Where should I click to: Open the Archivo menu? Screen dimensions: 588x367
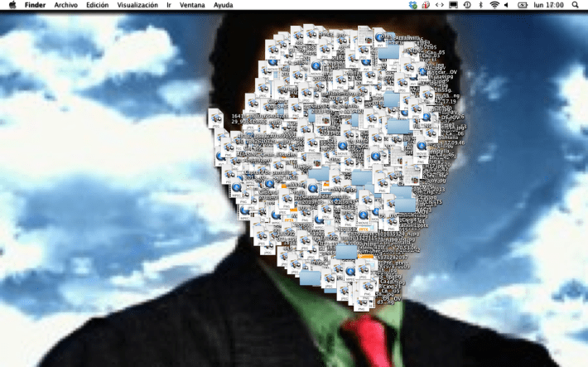pos(65,5)
